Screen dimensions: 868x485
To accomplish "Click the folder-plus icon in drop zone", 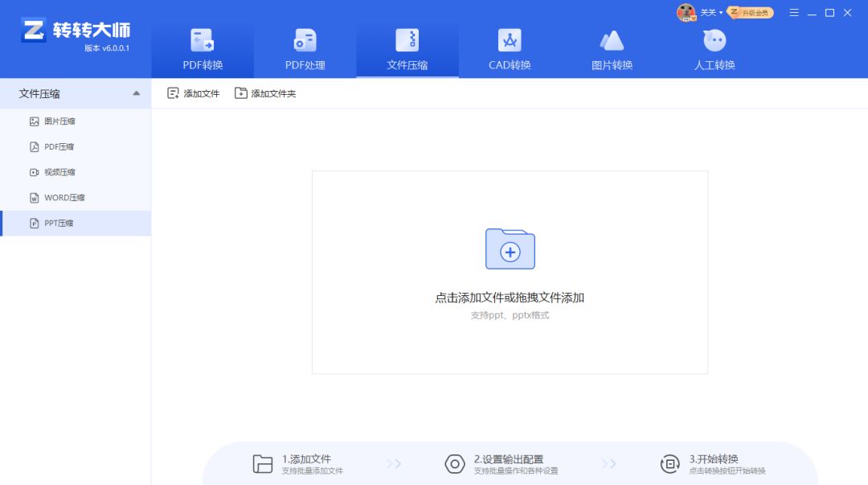I will pyautogui.click(x=510, y=249).
